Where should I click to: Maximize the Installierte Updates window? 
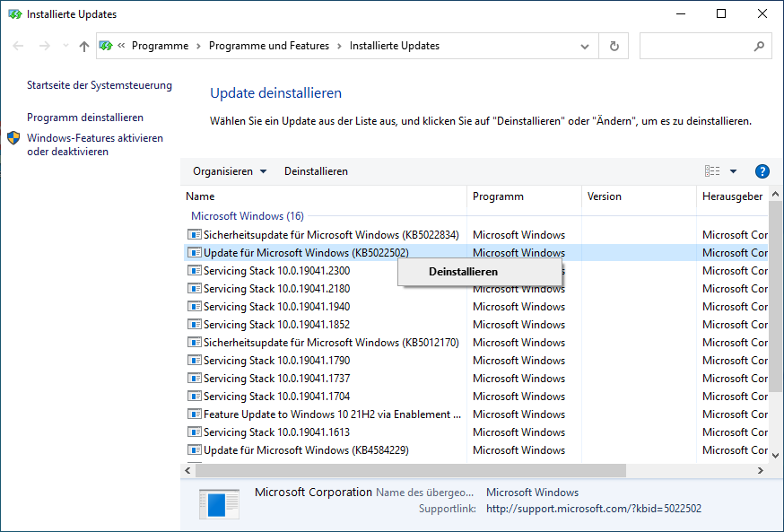pos(721,13)
